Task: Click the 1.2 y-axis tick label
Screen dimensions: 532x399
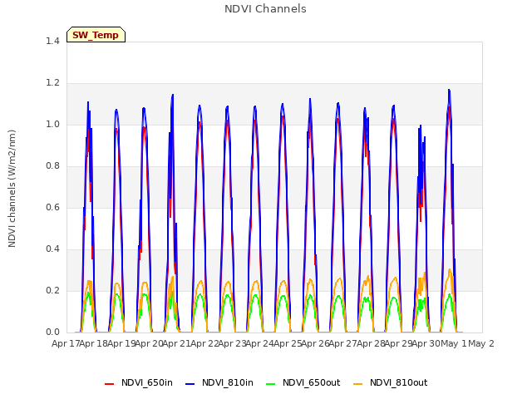Action: [52, 83]
